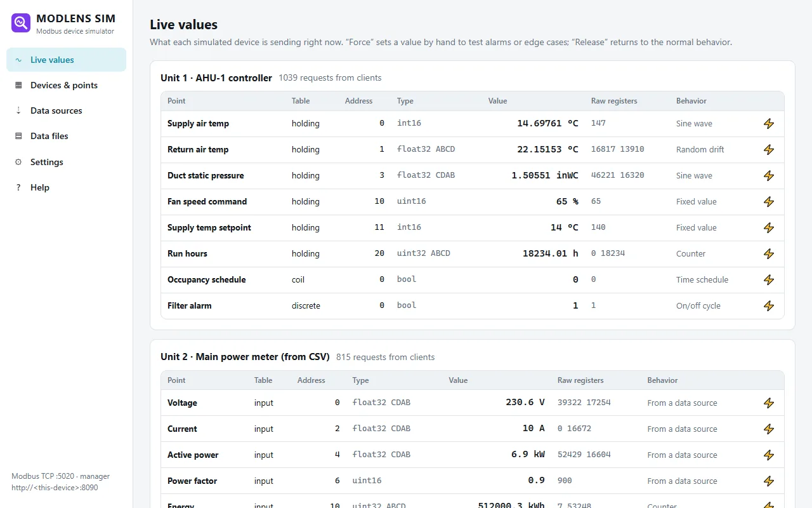Click the Fan speed command 65 % value
812x508 pixels.
567,202
